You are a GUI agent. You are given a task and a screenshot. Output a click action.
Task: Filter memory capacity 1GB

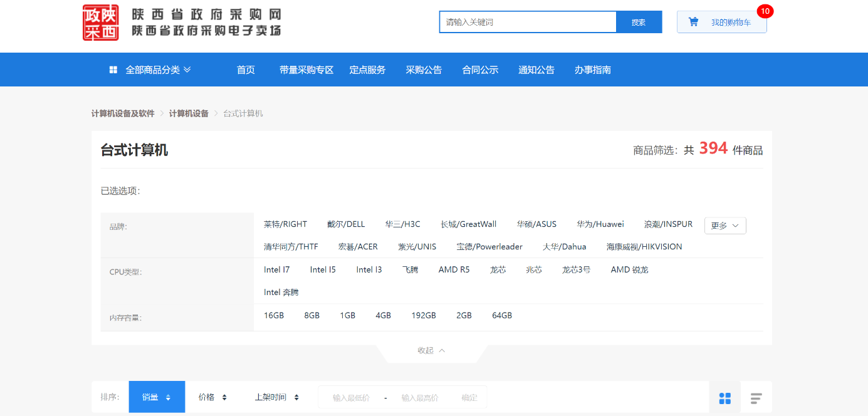[348, 316]
